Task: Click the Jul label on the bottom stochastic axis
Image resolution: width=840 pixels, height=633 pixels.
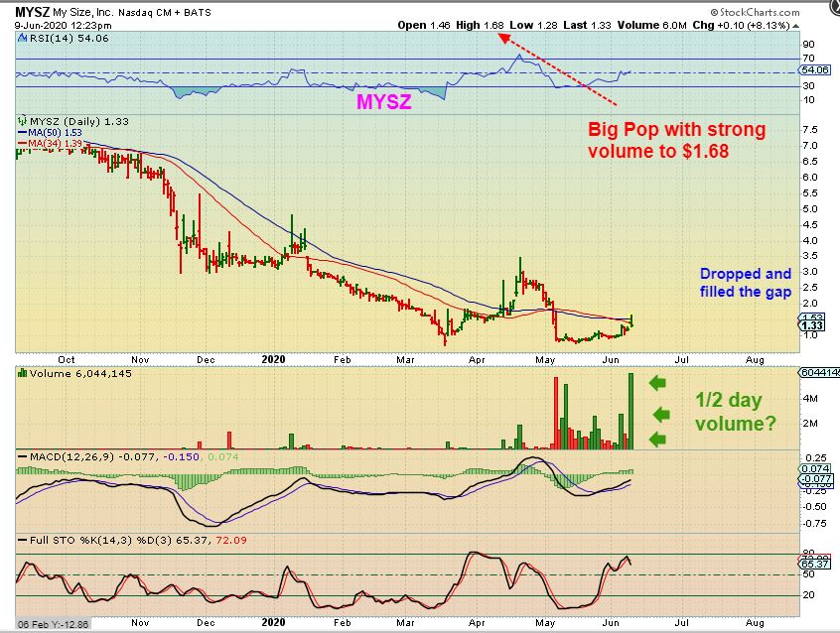Action: point(681,623)
